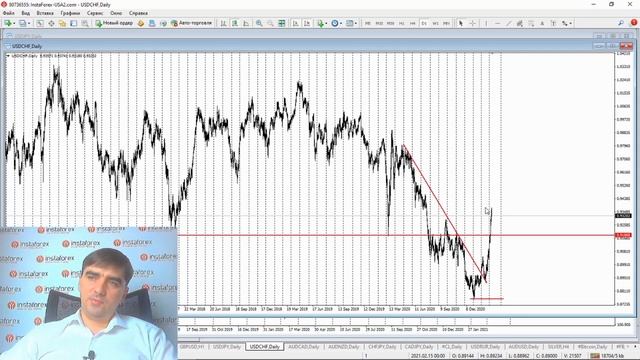Toggle chart auto scroll icon
Screen dimensions: 640x360
click(296, 23)
